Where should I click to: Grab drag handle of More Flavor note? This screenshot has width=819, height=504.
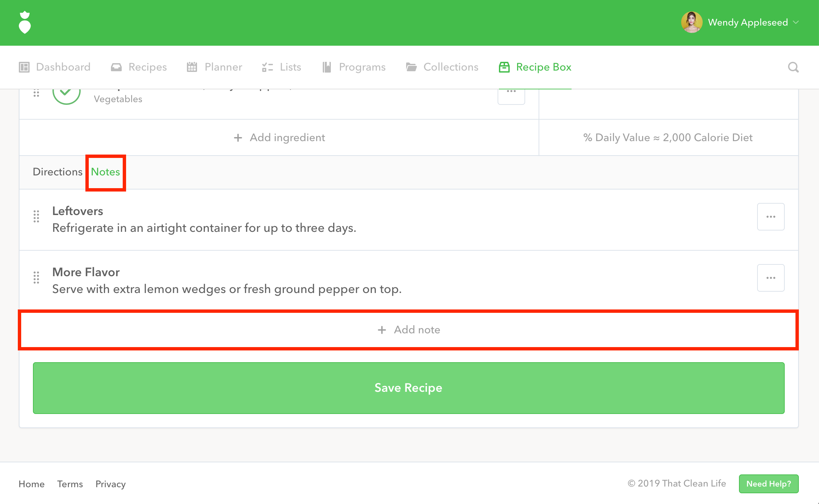coord(36,278)
